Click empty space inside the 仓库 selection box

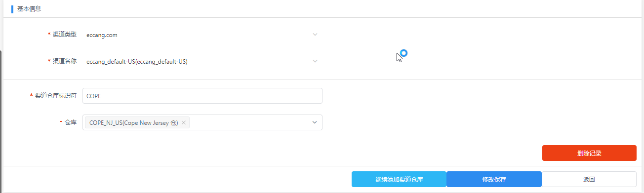(247, 122)
